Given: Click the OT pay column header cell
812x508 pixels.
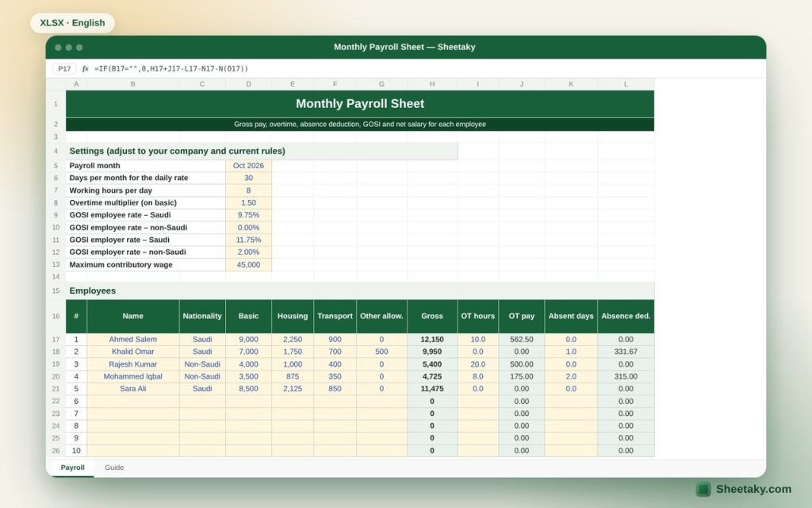Looking at the screenshot, I should click(522, 316).
